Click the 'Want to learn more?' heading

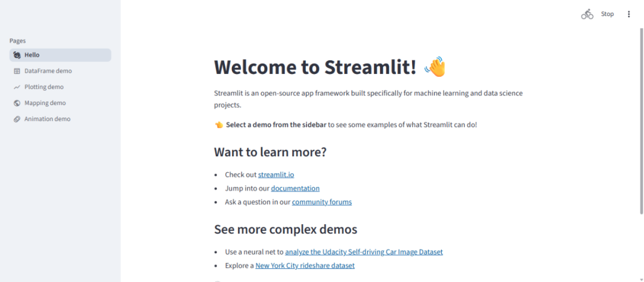pyautogui.click(x=270, y=152)
